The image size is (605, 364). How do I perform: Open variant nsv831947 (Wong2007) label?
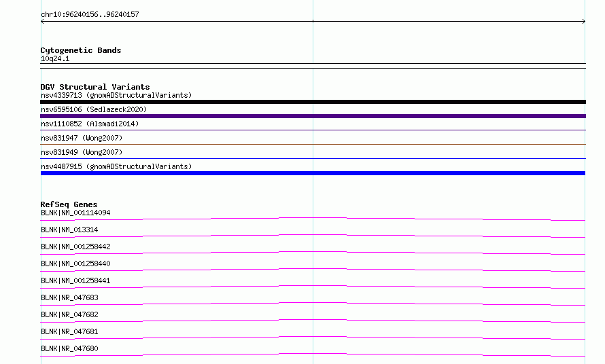(x=82, y=138)
